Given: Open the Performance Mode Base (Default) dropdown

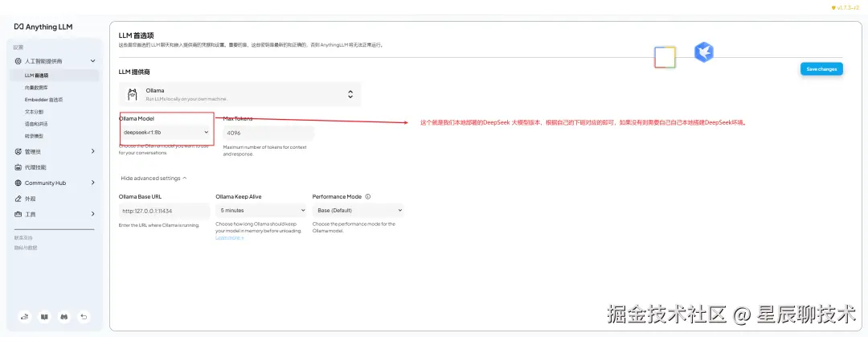Looking at the screenshot, I should point(358,211).
